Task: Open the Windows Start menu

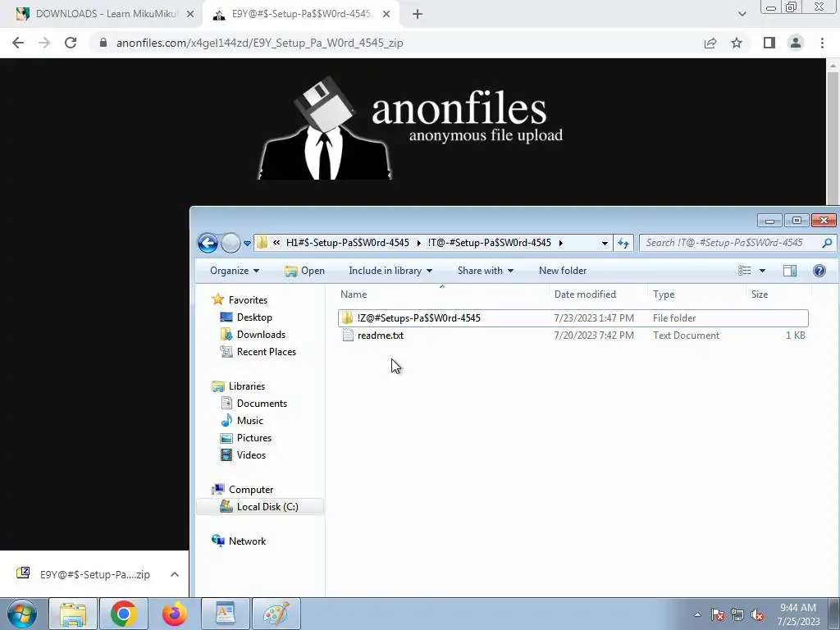Action: 22,614
